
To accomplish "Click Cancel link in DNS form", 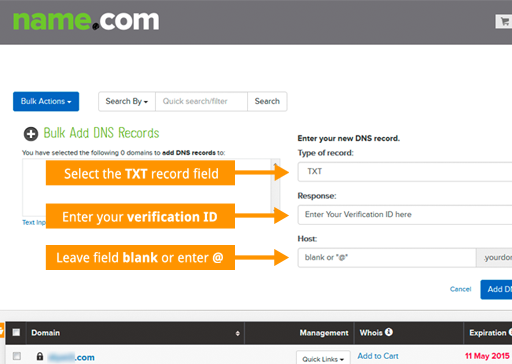I will pos(460,289).
